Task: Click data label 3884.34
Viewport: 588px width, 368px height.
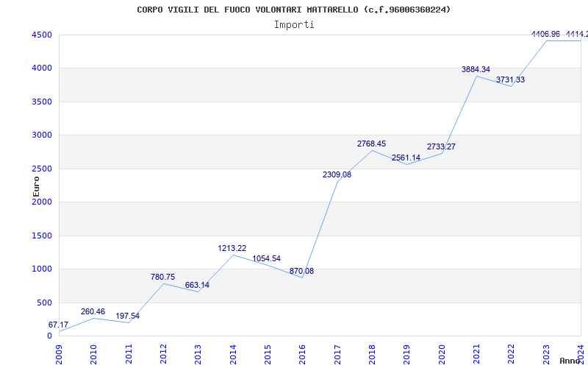Action: coord(476,69)
